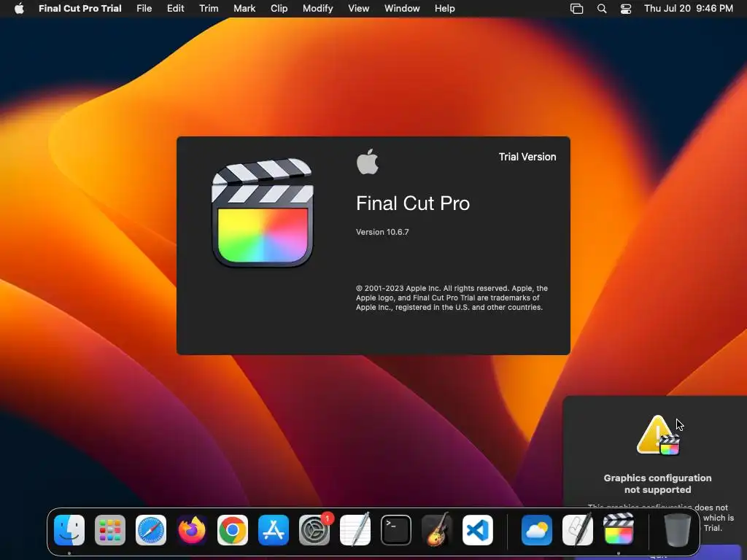Launch Firefox from the Dock
747x560 pixels.
click(x=192, y=530)
